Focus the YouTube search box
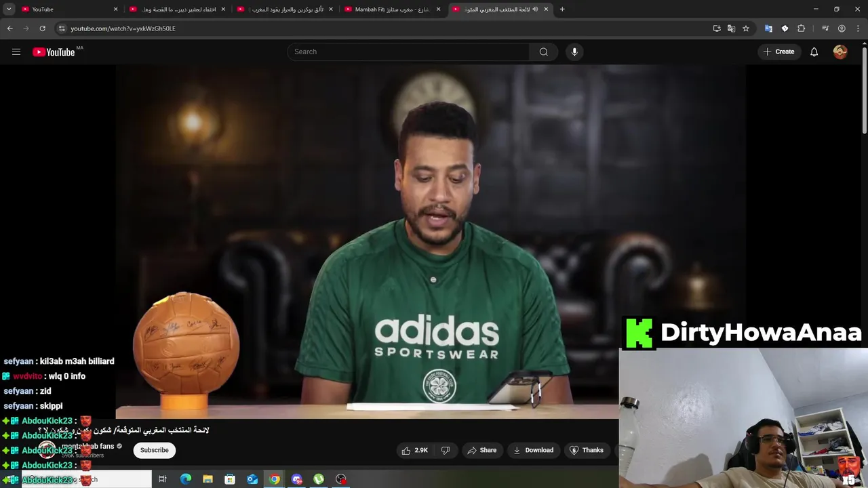 click(x=408, y=52)
